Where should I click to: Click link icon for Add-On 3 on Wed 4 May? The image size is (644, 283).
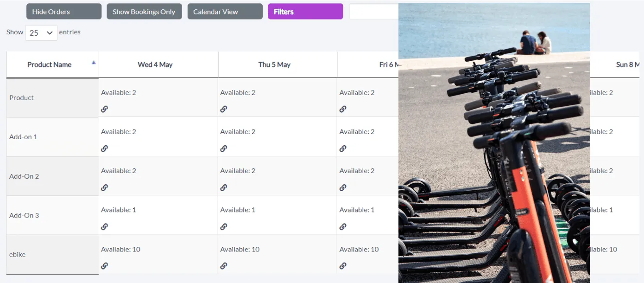click(x=105, y=227)
